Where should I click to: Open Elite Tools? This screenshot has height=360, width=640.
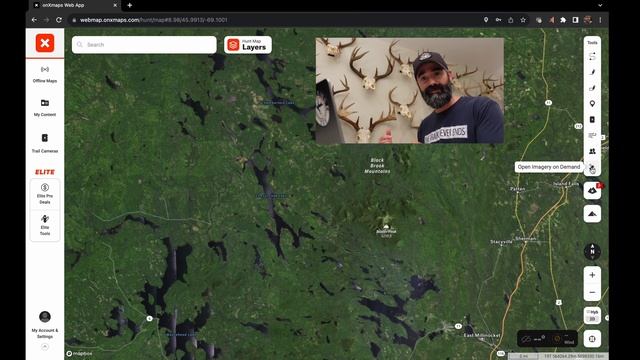point(45,225)
